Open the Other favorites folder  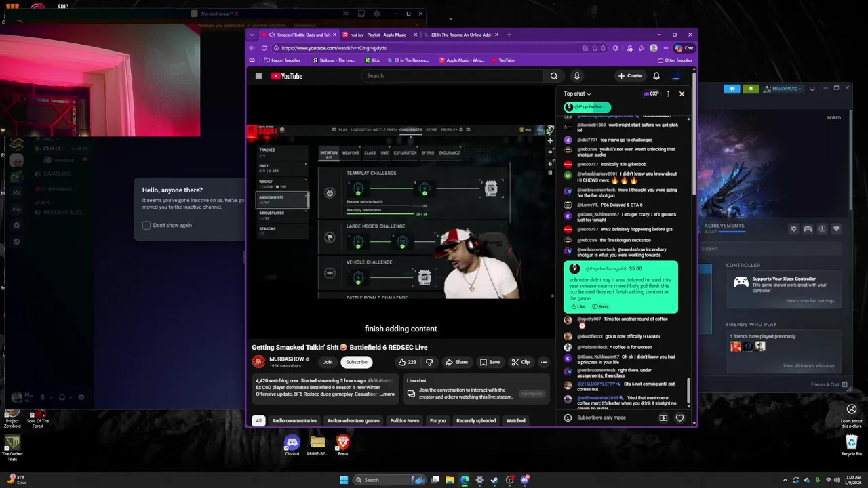point(675,60)
